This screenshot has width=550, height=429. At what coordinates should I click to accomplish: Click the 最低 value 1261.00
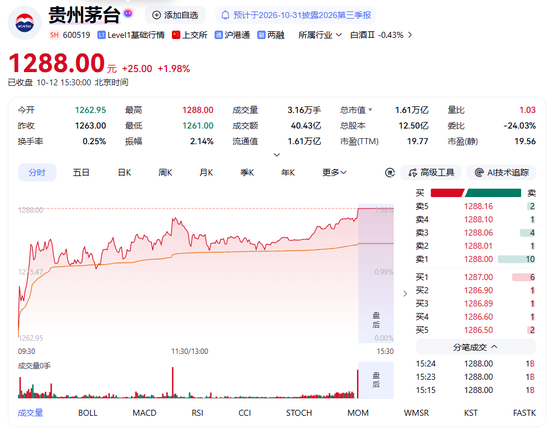click(198, 126)
